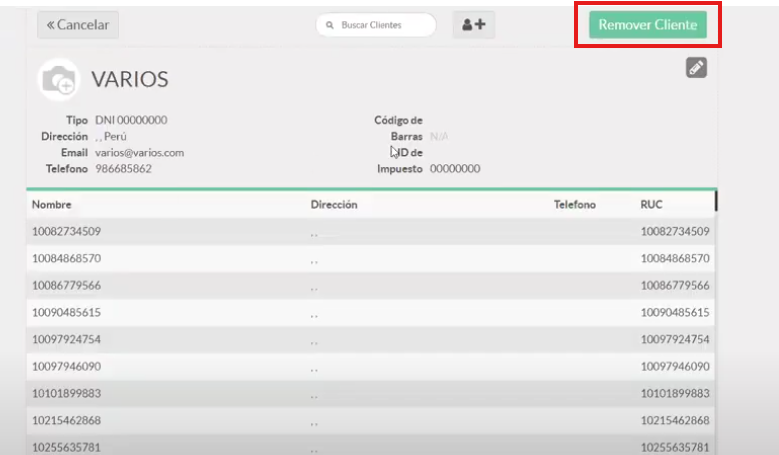Click the customer photo camera placeholder
The height and width of the screenshot is (455, 779).
coord(57,79)
